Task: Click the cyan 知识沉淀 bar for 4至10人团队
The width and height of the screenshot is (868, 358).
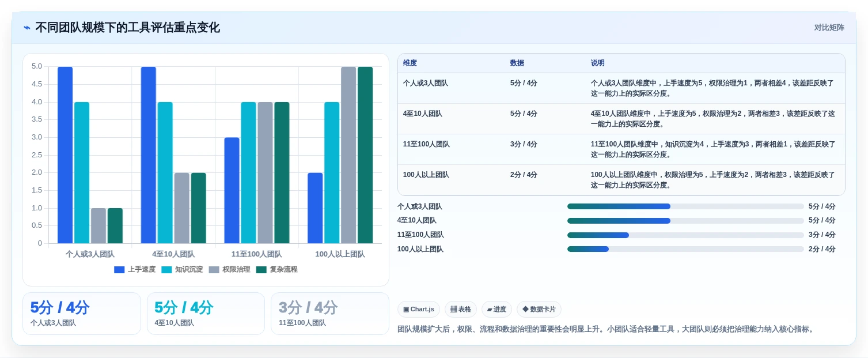Action: (165, 172)
